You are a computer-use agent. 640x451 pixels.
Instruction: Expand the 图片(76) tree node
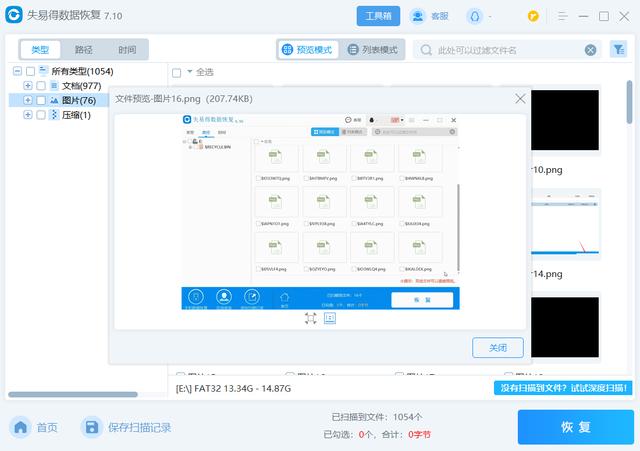coord(28,100)
